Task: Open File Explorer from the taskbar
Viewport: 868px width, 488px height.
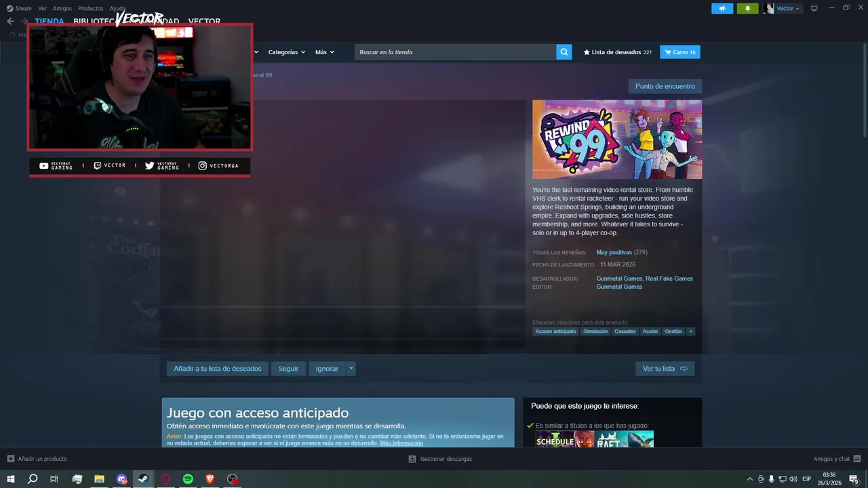Action: (99, 479)
